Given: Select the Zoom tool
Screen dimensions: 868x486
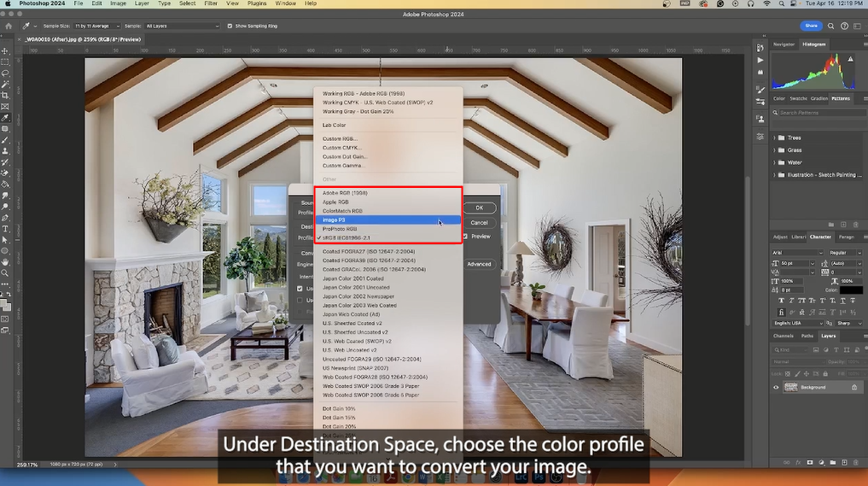Looking at the screenshot, I should (5, 273).
